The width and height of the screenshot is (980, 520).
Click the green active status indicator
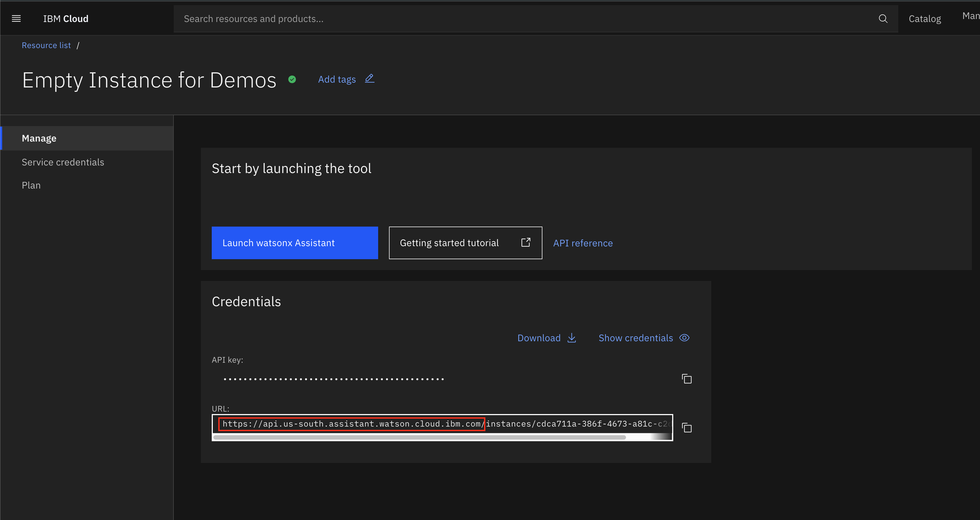[292, 79]
